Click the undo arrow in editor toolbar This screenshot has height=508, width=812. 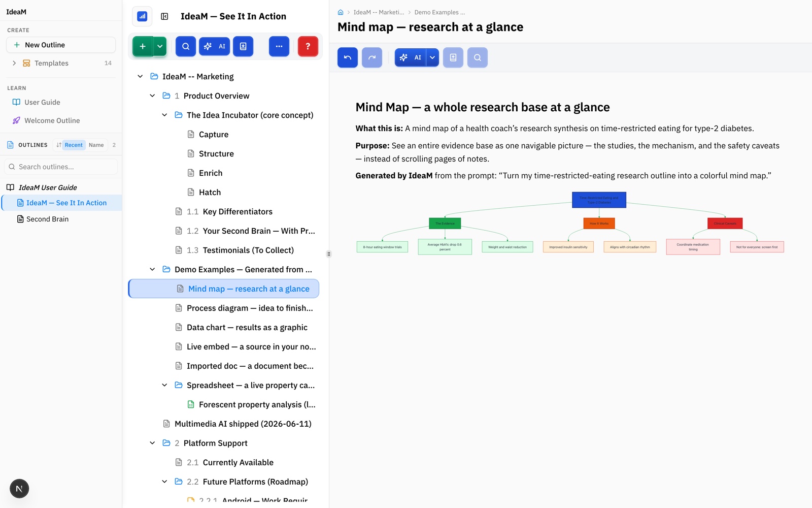pos(348,57)
